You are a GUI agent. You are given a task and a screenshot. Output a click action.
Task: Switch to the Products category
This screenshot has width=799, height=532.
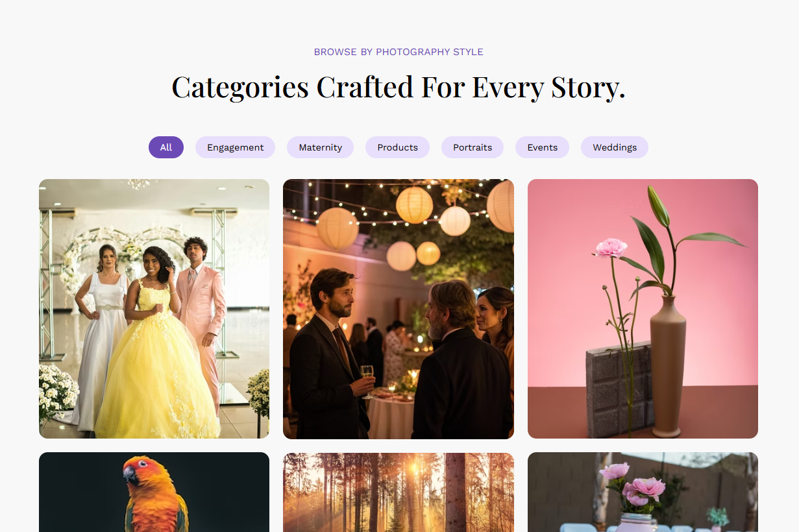pos(397,147)
